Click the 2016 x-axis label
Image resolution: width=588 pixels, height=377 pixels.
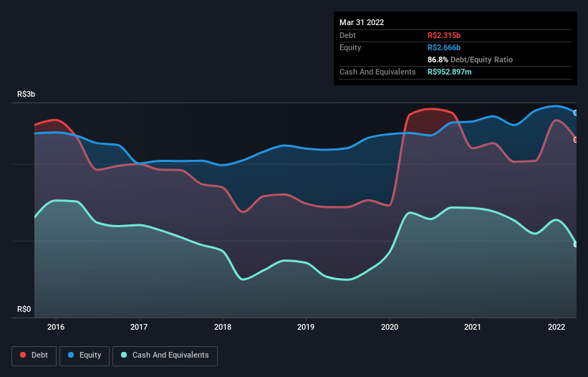56,327
